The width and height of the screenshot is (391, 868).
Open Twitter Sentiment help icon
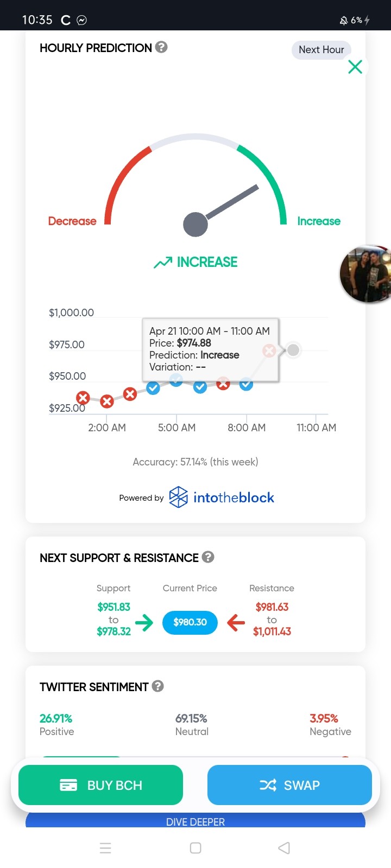pyautogui.click(x=158, y=686)
